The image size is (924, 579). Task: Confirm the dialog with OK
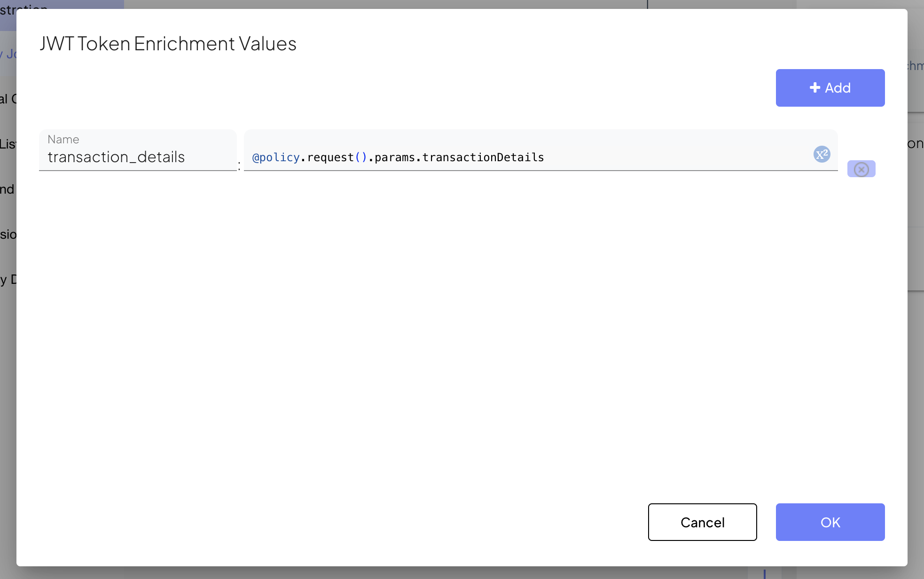tap(830, 522)
